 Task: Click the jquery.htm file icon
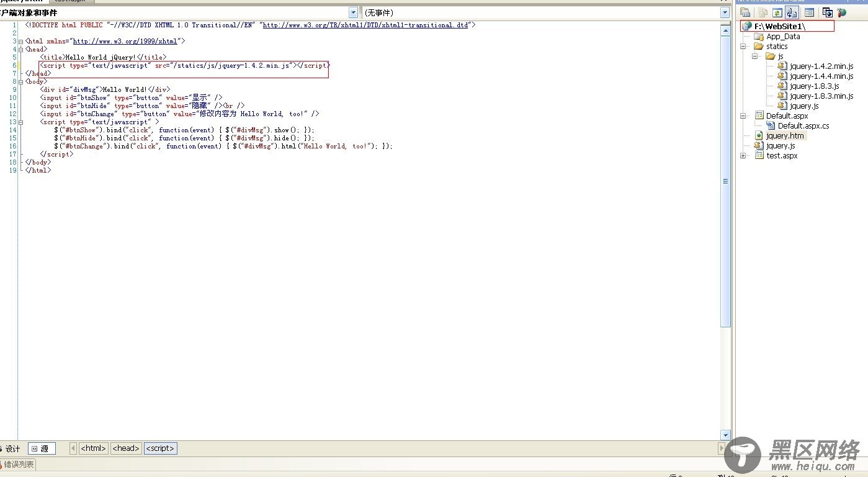759,136
